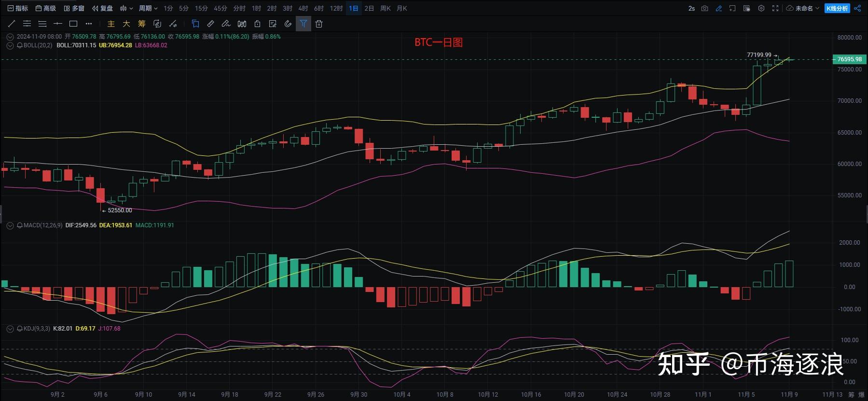Toggle the alert bell for KDJ
This screenshot has width=868, height=401.
20,329
